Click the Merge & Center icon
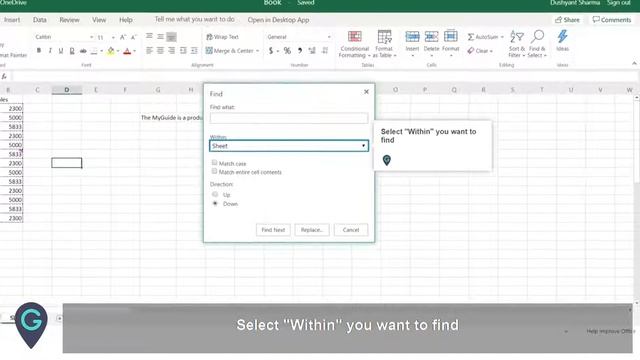 tap(209, 51)
